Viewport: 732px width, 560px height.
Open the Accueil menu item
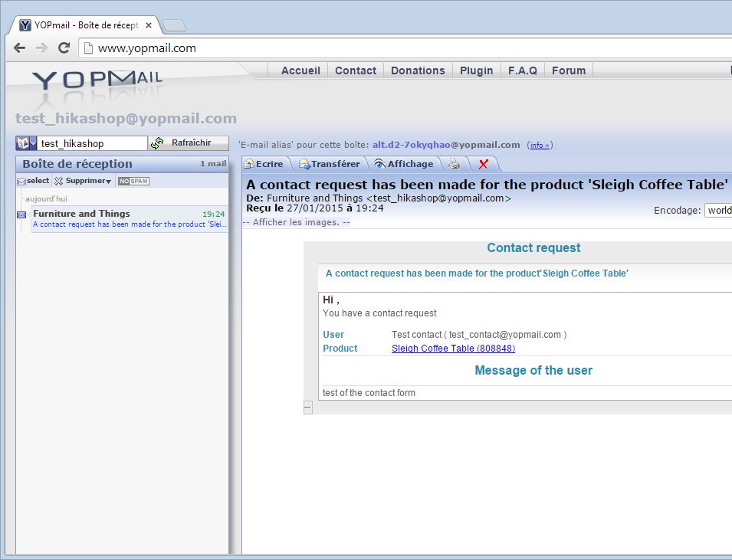(300, 70)
